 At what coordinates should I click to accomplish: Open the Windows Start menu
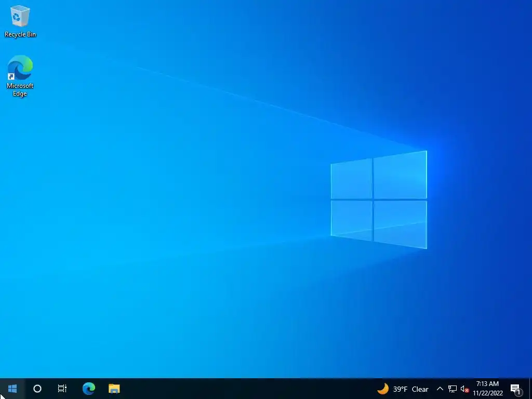coord(12,389)
